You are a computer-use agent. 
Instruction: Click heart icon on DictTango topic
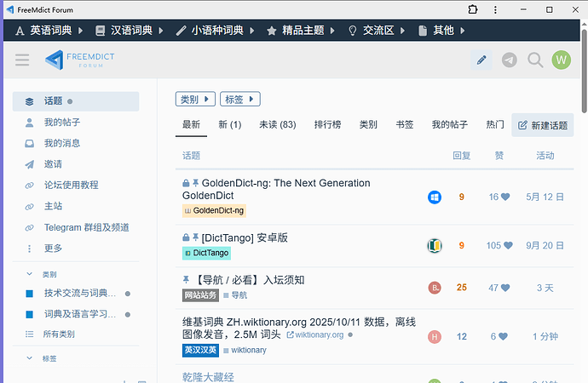pos(507,246)
